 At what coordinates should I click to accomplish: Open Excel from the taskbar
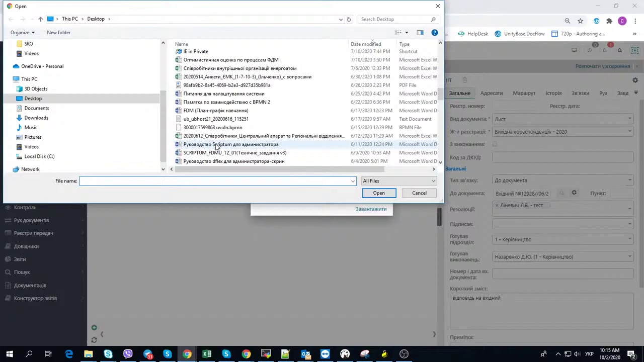(x=207, y=354)
